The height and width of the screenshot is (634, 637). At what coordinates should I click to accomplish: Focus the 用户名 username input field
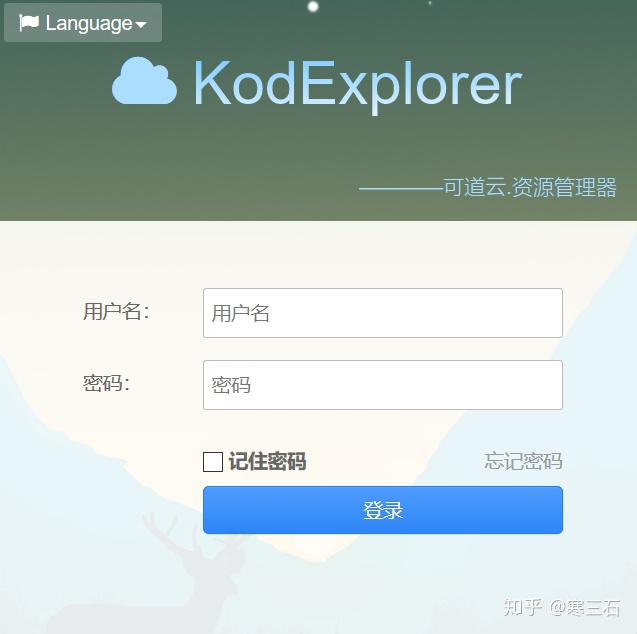point(383,313)
